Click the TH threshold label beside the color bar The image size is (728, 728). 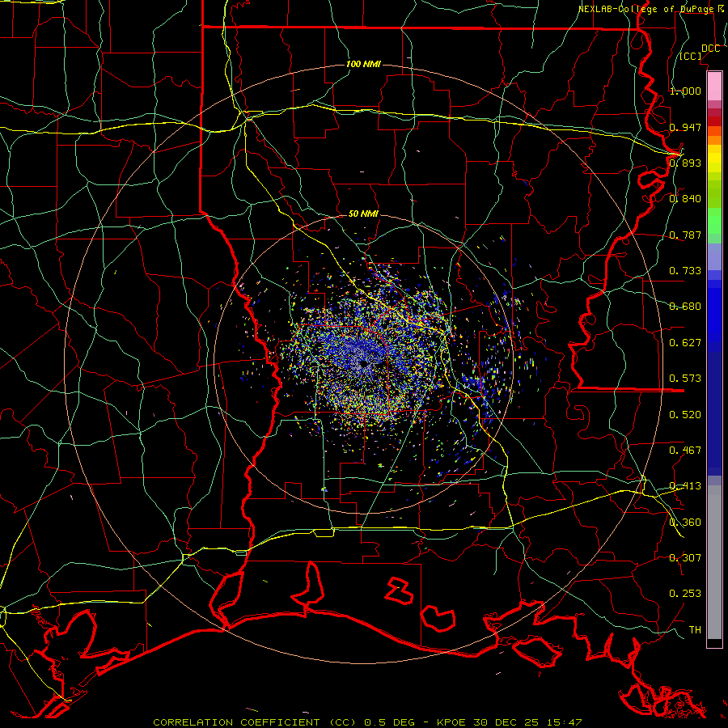point(695,630)
